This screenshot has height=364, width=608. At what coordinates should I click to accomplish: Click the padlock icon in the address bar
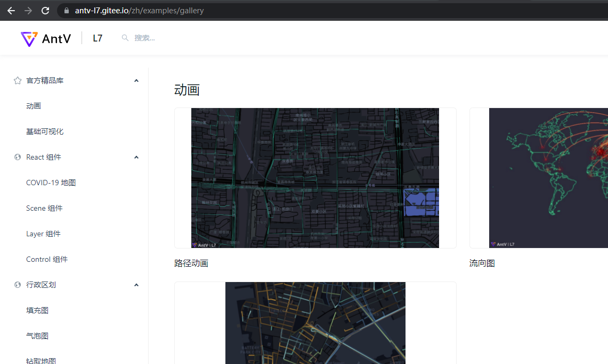[66, 10]
